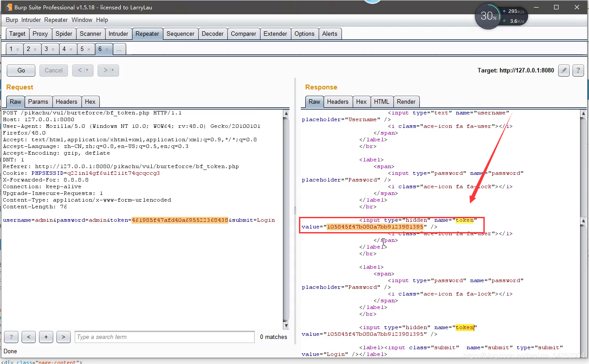
Task: Select the response Hex tab
Action: click(362, 102)
